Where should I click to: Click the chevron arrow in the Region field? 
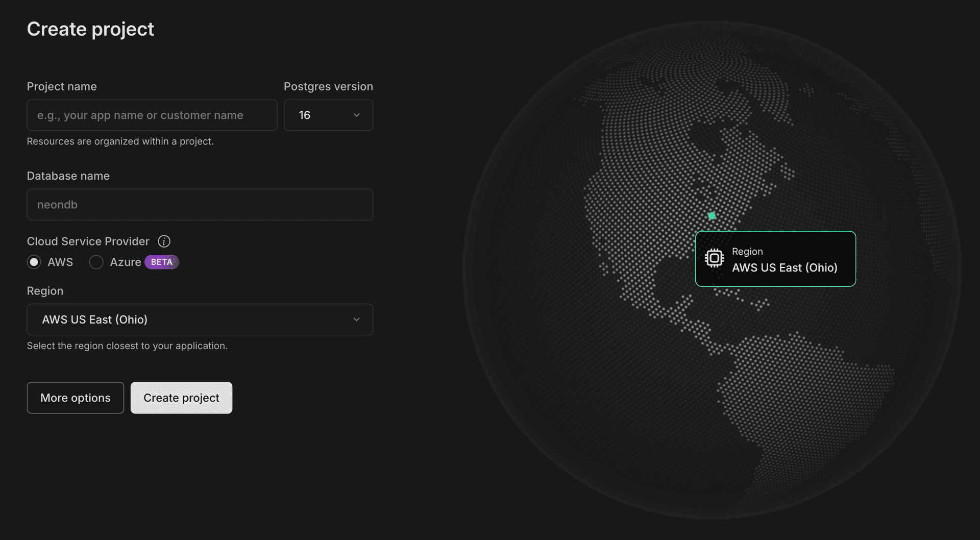(356, 320)
